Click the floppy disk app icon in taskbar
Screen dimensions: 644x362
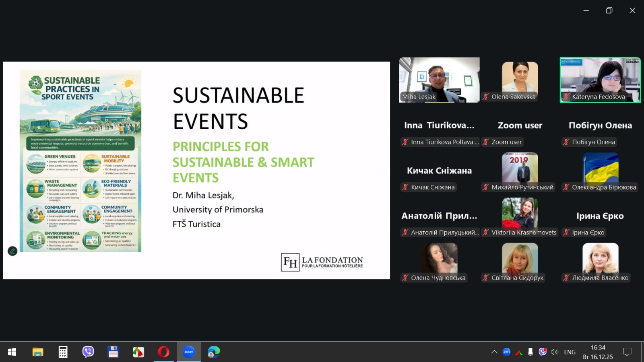click(x=113, y=352)
